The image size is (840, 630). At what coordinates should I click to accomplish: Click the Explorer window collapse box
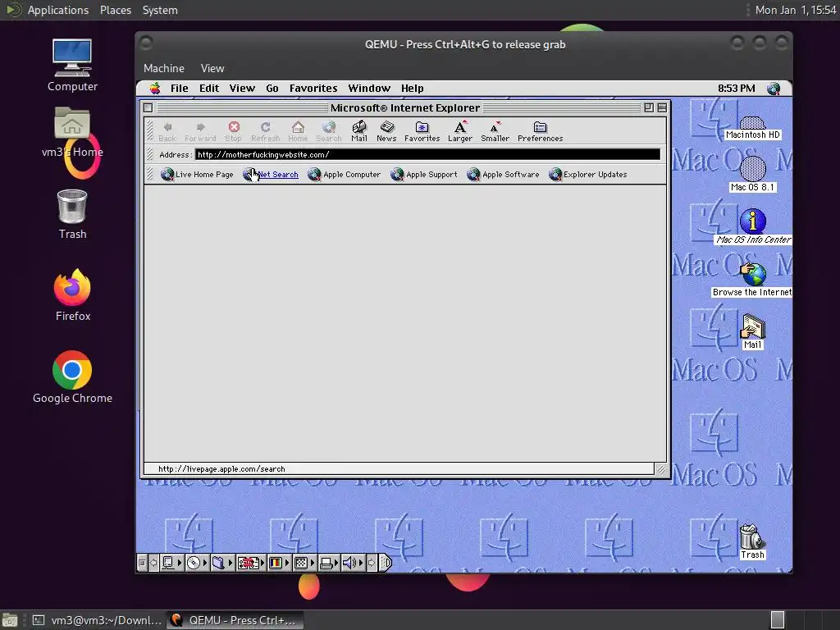tap(662, 107)
